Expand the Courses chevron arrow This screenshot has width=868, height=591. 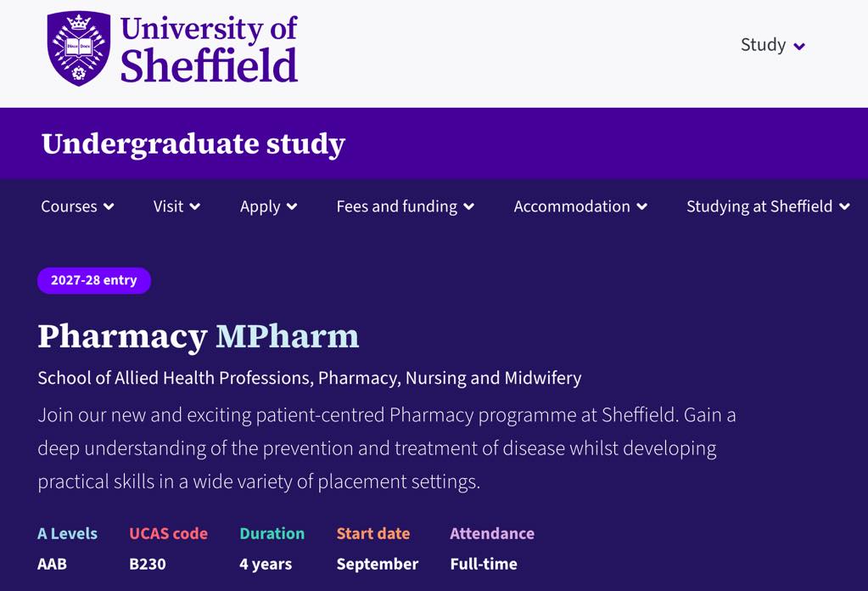click(x=109, y=206)
